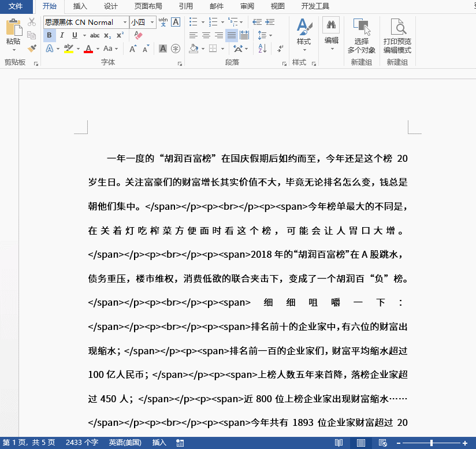
Task: Open the 文件 menu
Action: point(16,7)
